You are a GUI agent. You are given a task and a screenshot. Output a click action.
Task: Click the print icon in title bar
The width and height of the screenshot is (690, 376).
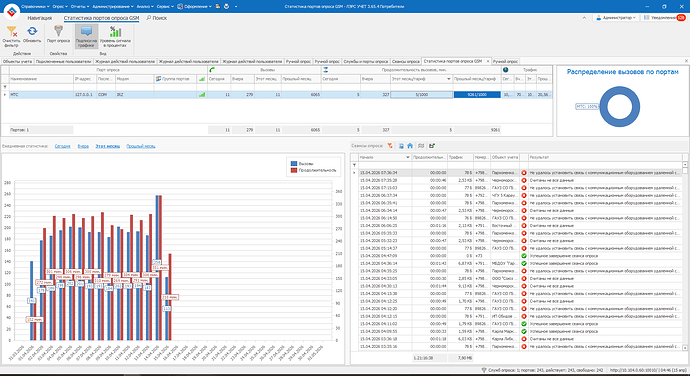coord(227,7)
